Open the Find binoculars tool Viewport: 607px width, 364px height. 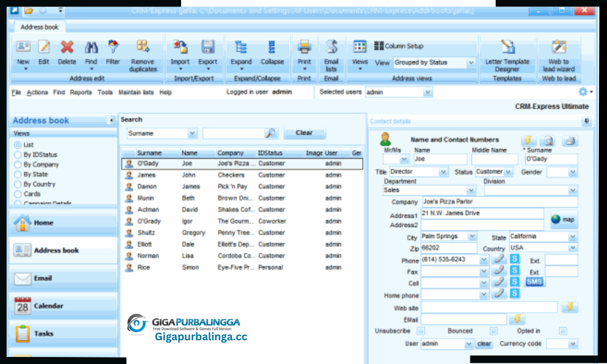(91, 48)
